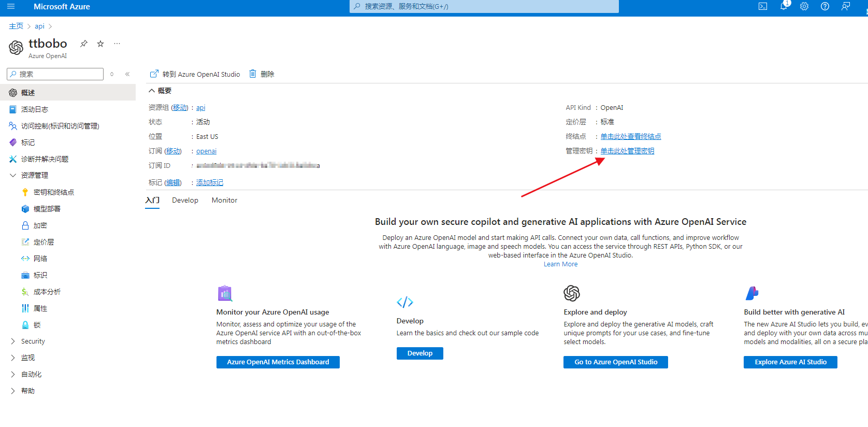This screenshot has height=427, width=868.
Task: Open the Learn More link
Action: coord(560,264)
